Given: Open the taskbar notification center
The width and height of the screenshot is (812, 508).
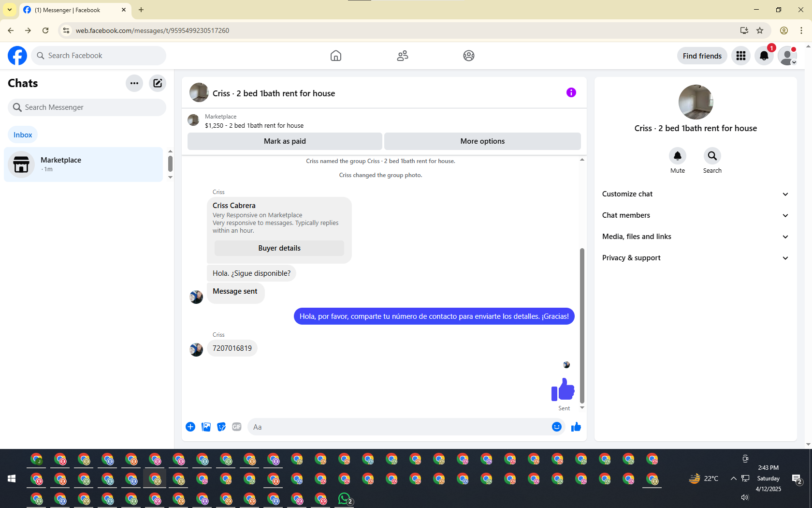Looking at the screenshot, I should (x=797, y=479).
